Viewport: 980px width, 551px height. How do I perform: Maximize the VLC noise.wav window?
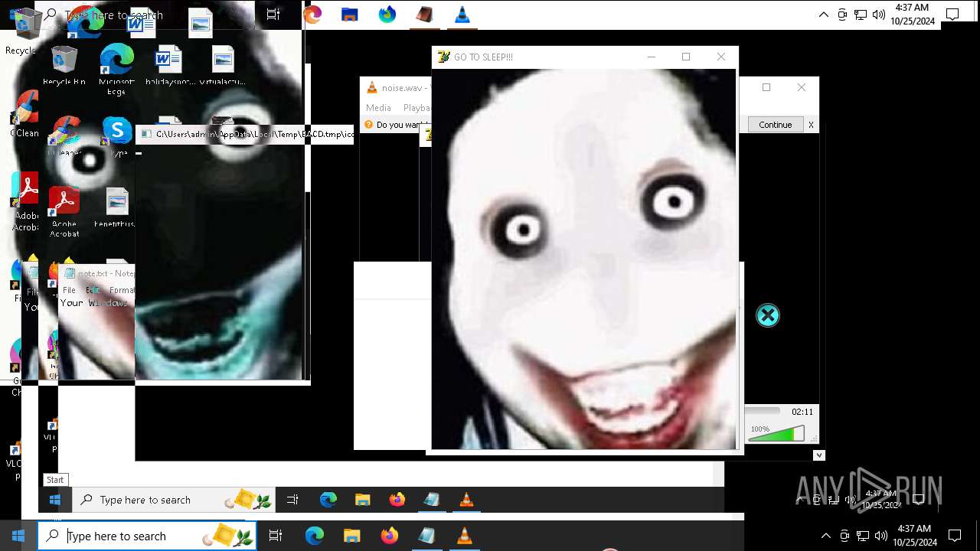(x=766, y=87)
